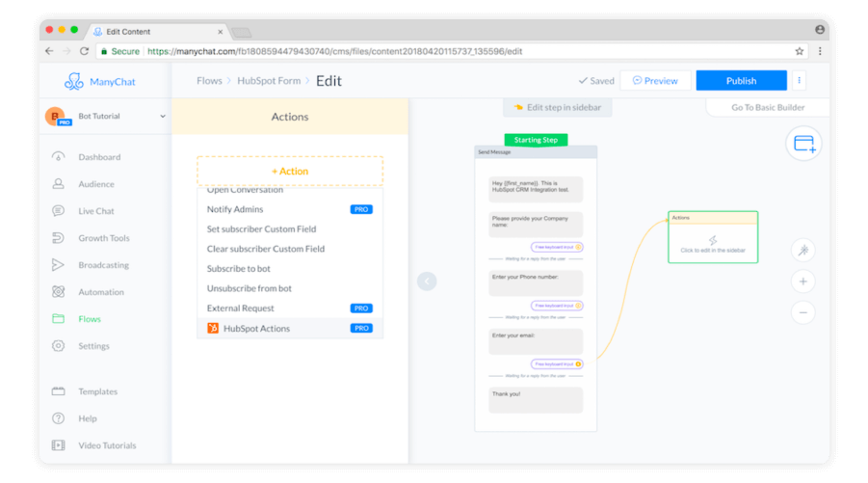868x483 pixels.
Task: Select Clear subscriber Custom Field action
Action: [x=290, y=249]
